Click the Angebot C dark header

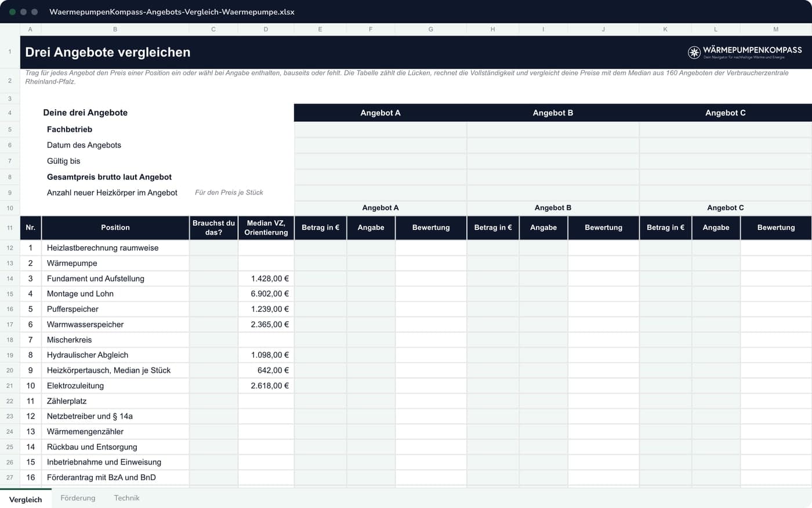[726, 113]
